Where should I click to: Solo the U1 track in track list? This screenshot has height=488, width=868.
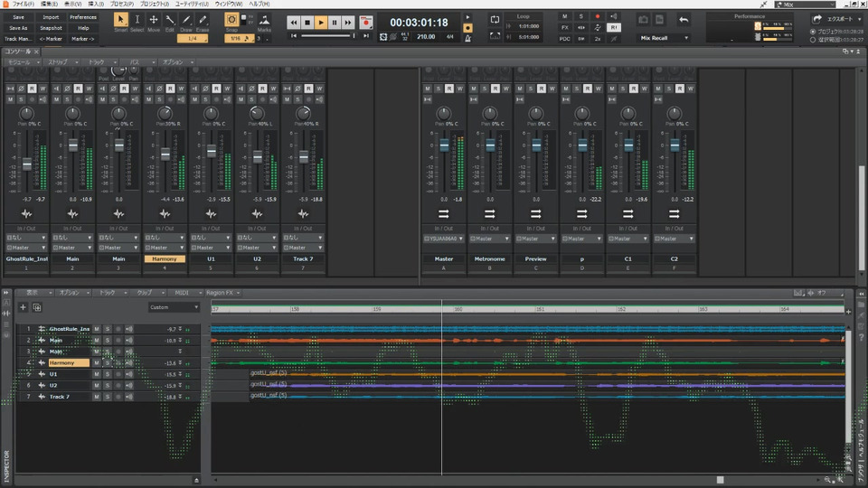[x=108, y=374]
